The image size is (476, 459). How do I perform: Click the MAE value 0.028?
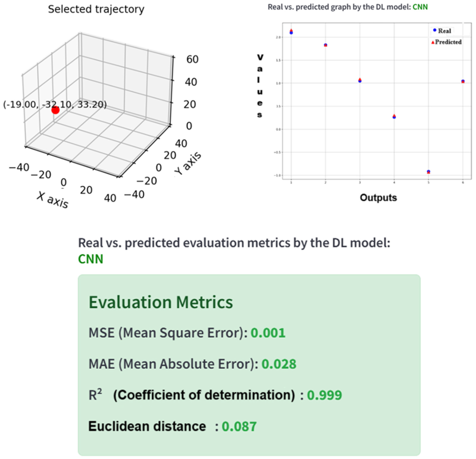(279, 364)
